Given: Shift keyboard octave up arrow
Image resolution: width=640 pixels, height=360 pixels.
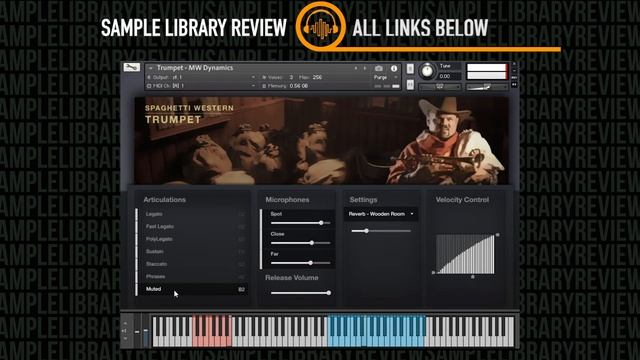Looking at the screenshot, I should [125, 324].
